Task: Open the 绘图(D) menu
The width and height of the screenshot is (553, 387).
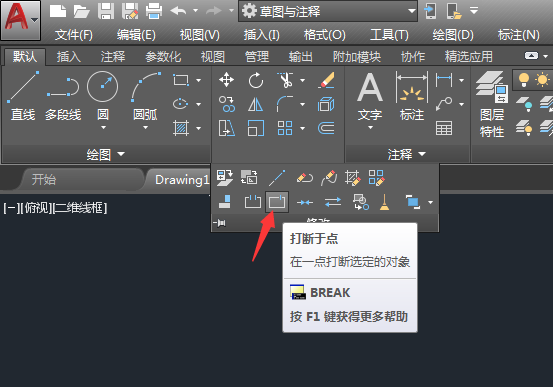Action: (453, 35)
